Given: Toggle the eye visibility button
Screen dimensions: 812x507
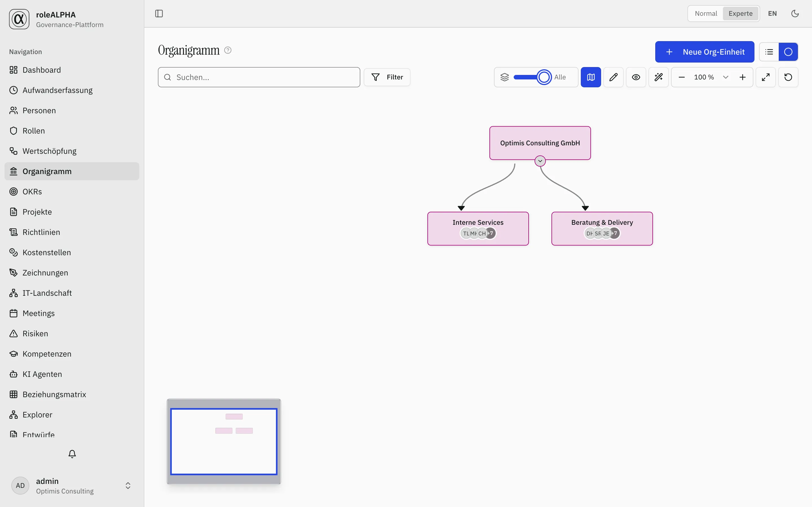Looking at the screenshot, I should click(x=636, y=77).
